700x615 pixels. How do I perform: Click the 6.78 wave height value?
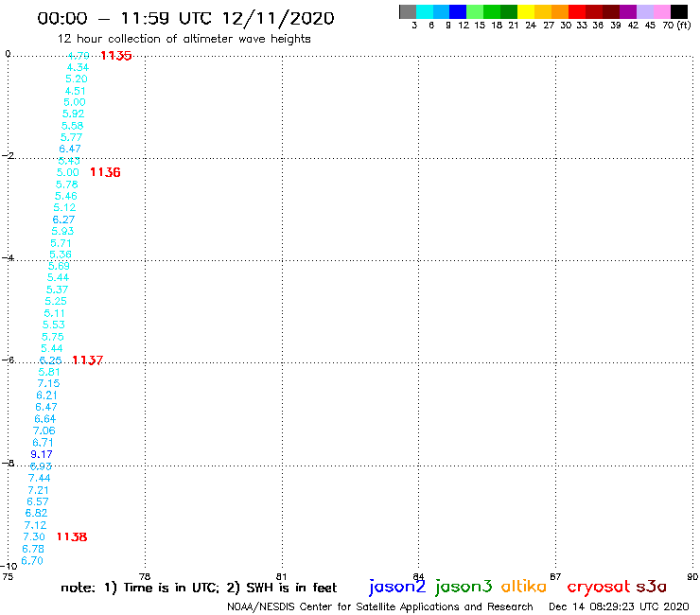tap(33, 549)
